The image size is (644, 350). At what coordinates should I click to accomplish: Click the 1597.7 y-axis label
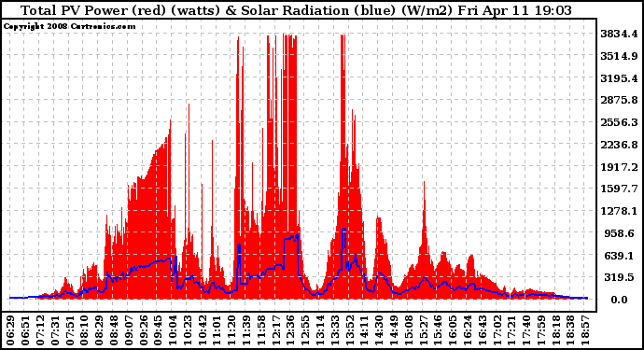(619, 189)
